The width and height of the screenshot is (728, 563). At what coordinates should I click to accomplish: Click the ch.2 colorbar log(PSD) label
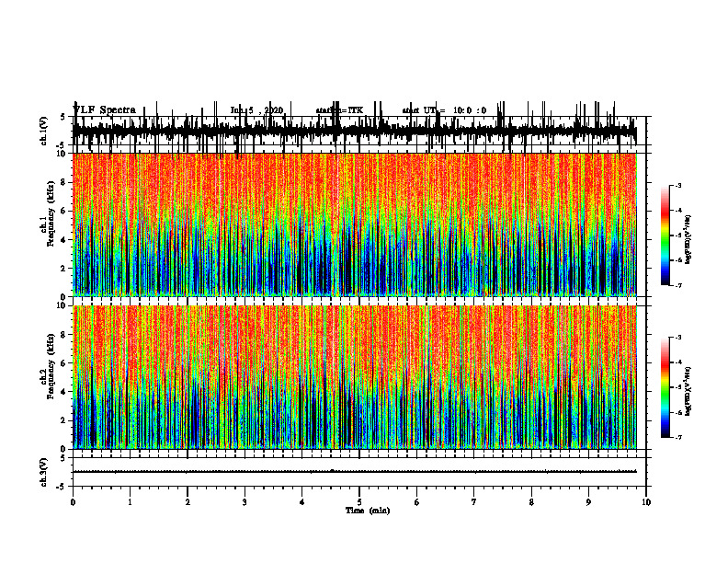[x=688, y=391]
